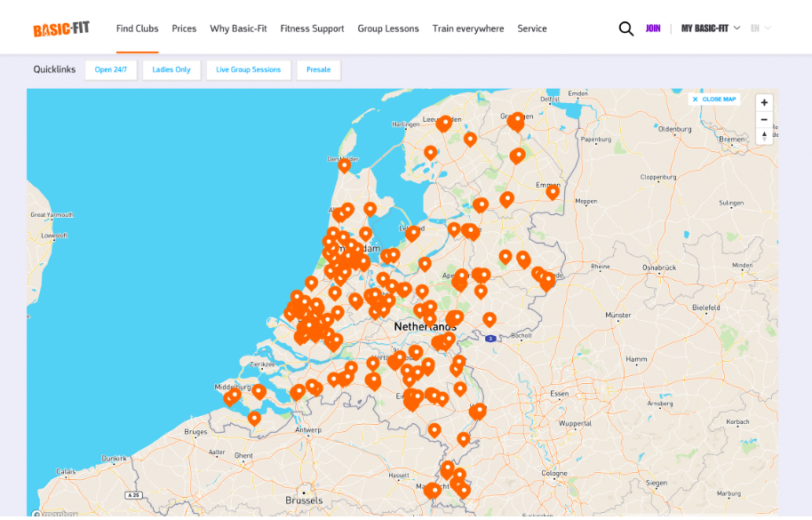Viewport: 812px width, 520px height.
Task: Select the club pin at Lelystad
Action: 413,234
